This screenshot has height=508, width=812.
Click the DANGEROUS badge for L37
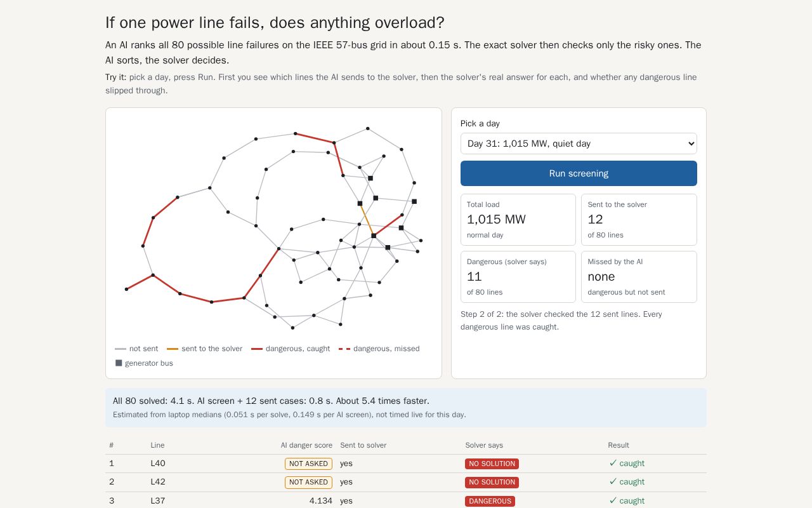pos(490,501)
